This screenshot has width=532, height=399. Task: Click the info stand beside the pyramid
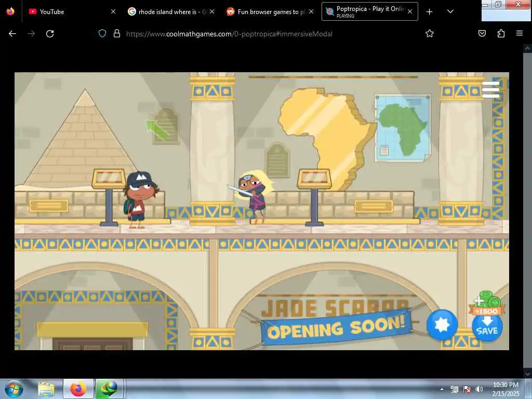click(109, 197)
